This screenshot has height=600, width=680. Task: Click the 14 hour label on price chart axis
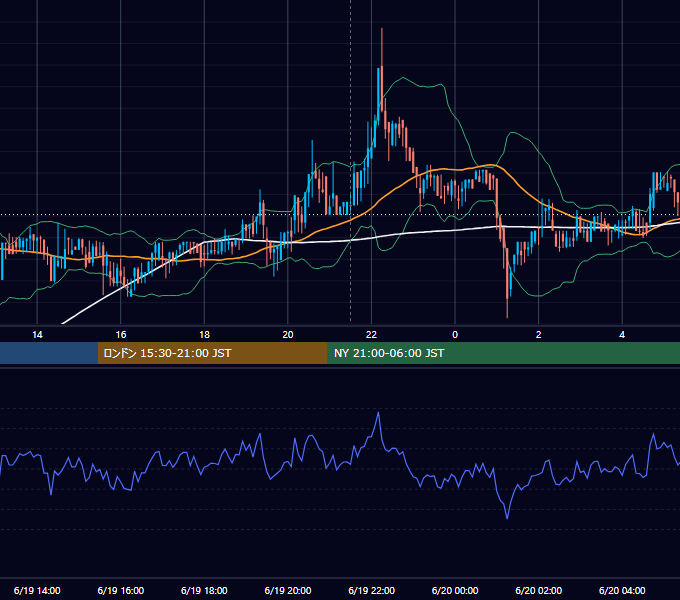37,335
